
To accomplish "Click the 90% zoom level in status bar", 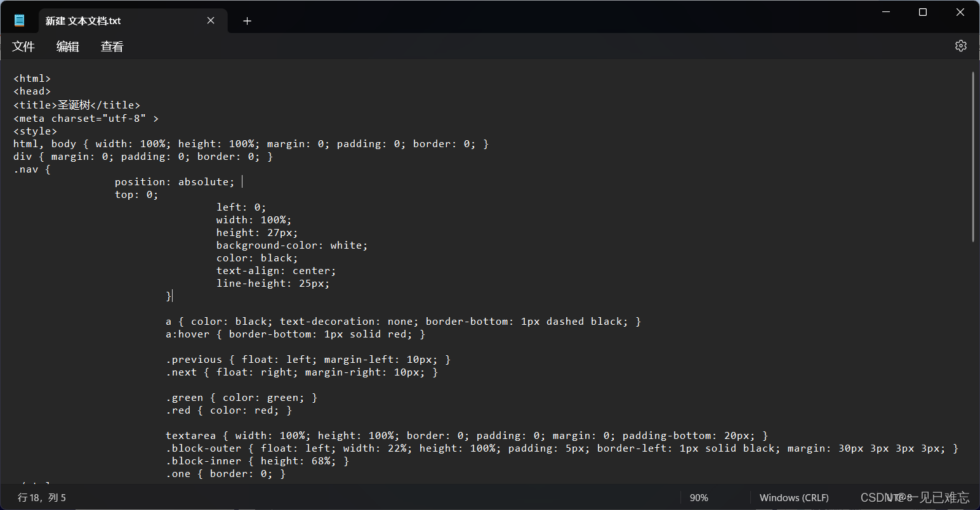I will click(699, 498).
